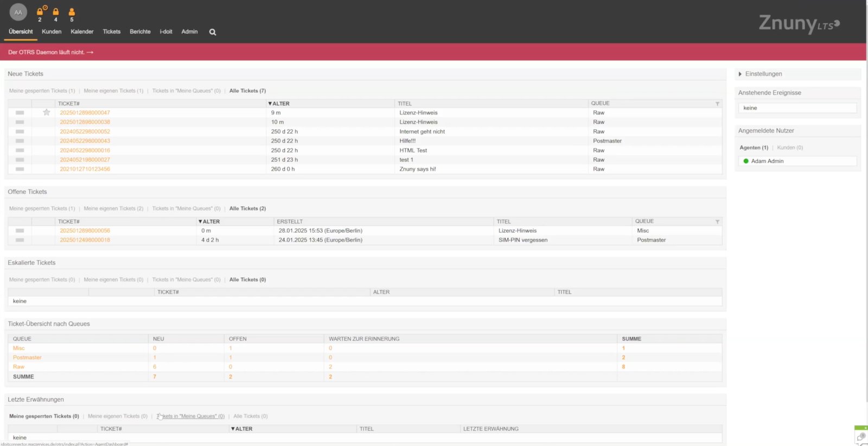The height and width of the screenshot is (446, 868).
Task: Sort Neue Tickets by ALTER column
Action: point(279,104)
